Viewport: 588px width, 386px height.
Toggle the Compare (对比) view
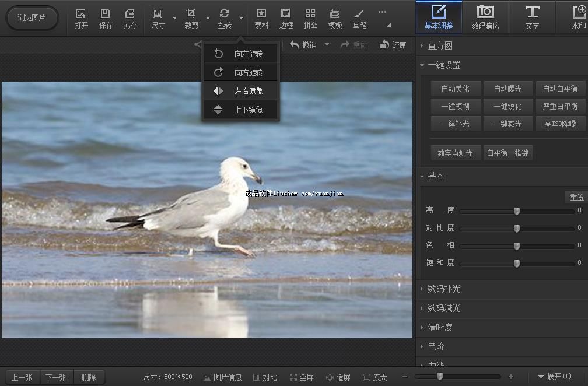click(x=265, y=377)
